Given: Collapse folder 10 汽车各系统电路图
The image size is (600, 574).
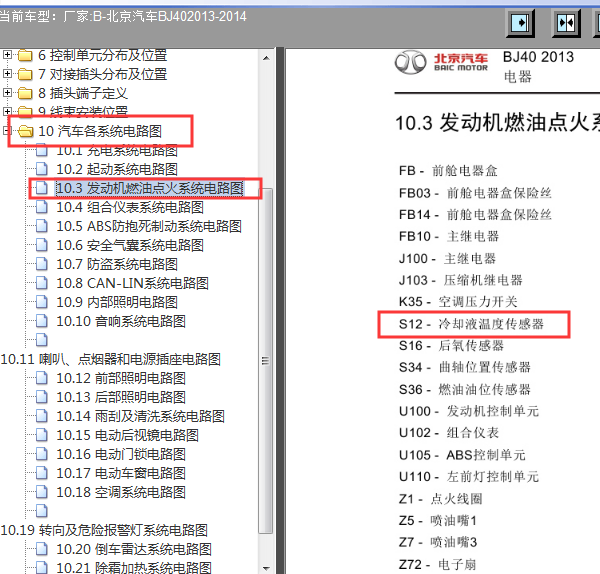Looking at the screenshot, I should 6,130.
